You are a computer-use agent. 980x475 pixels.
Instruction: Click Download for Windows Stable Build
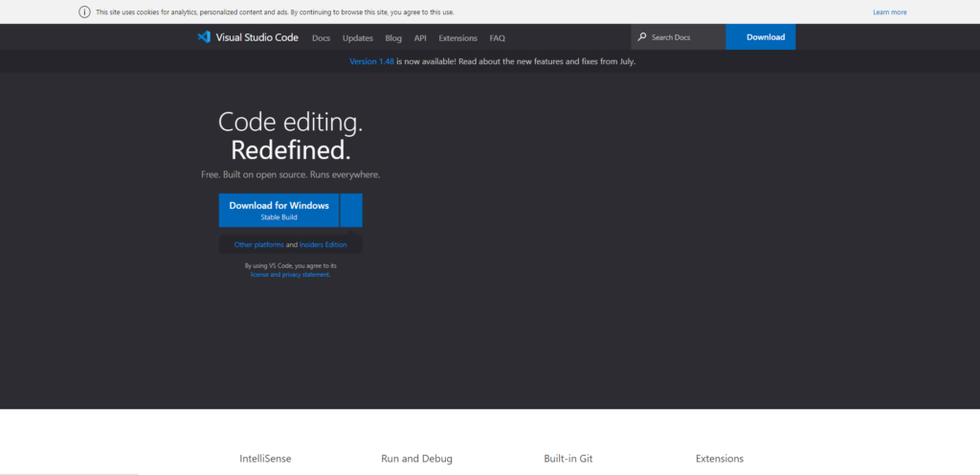(x=278, y=210)
